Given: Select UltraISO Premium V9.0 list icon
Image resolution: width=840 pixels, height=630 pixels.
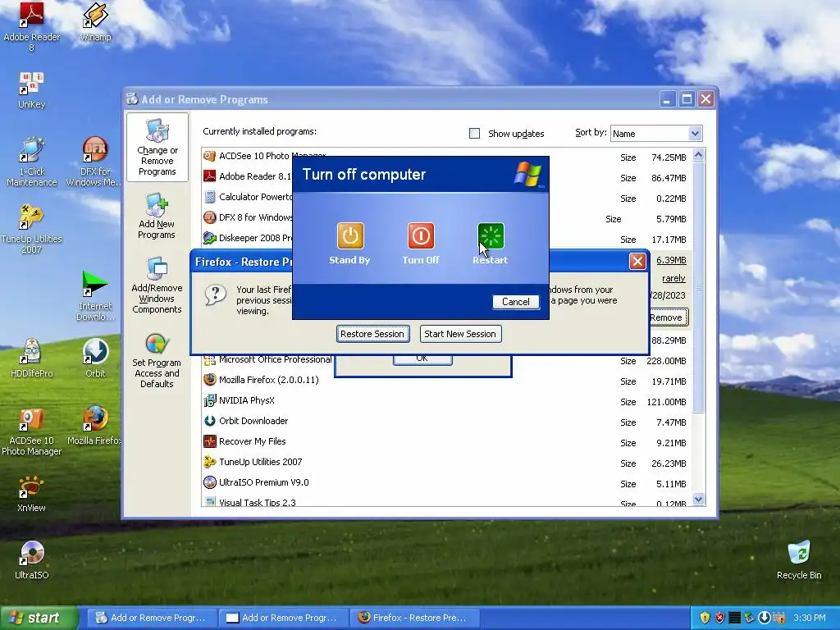Looking at the screenshot, I should pos(209,482).
